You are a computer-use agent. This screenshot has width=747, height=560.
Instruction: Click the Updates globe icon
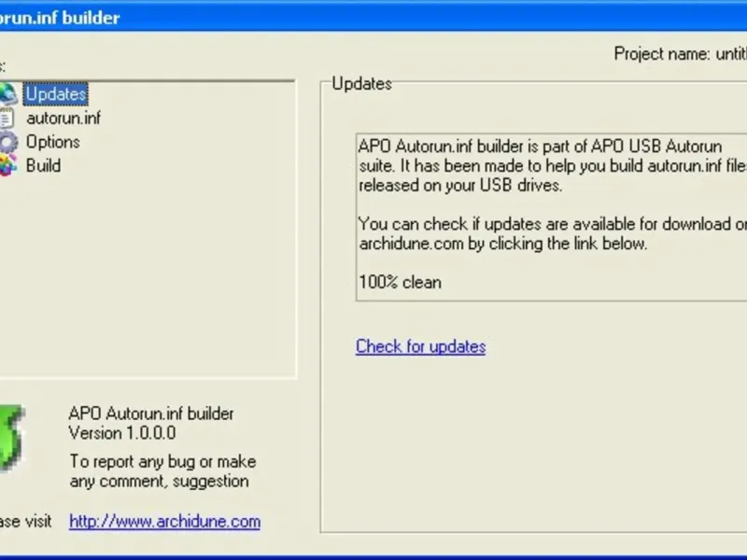(8, 94)
